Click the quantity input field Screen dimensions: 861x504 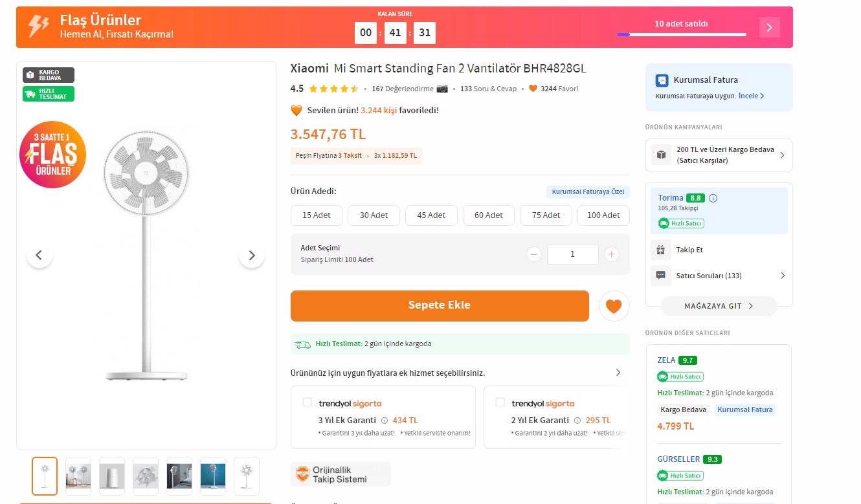pos(573,254)
